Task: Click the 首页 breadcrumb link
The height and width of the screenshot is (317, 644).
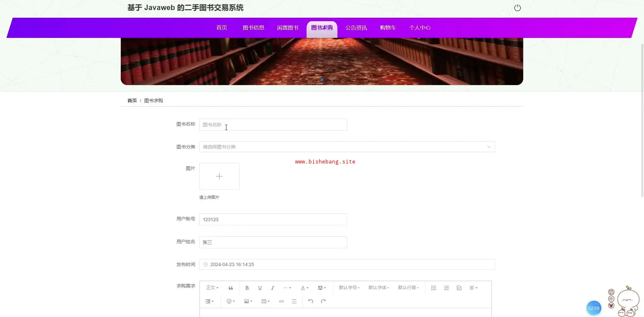Action: click(132, 101)
